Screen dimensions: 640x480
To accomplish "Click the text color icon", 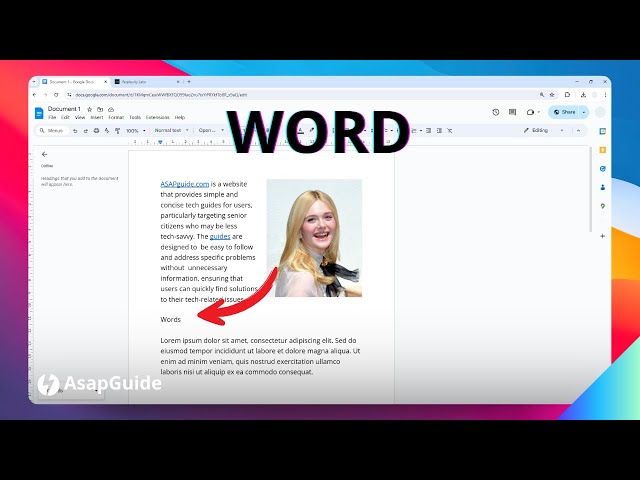I will point(300,131).
